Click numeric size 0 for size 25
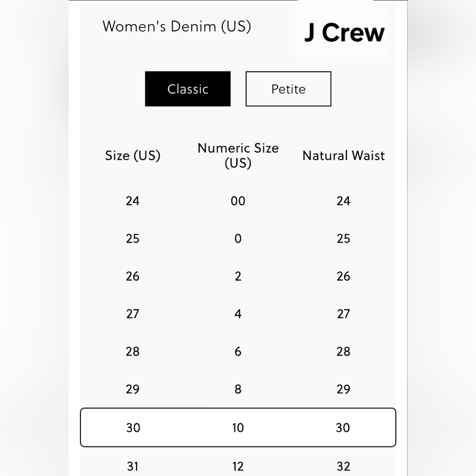 coord(238,238)
